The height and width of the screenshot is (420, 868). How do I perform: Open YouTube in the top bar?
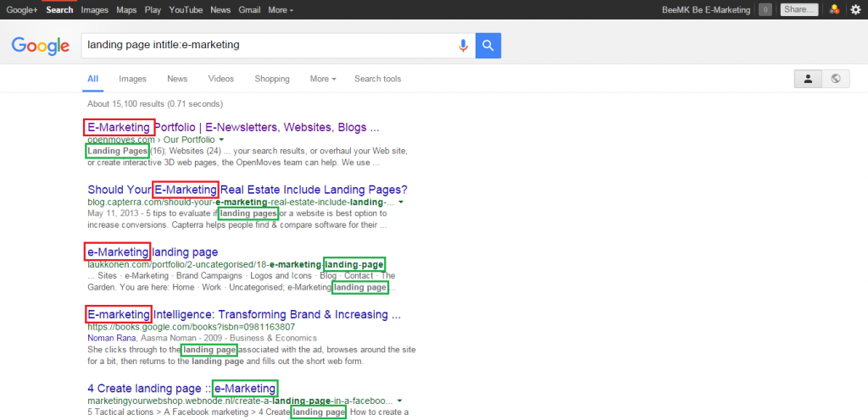pos(186,10)
